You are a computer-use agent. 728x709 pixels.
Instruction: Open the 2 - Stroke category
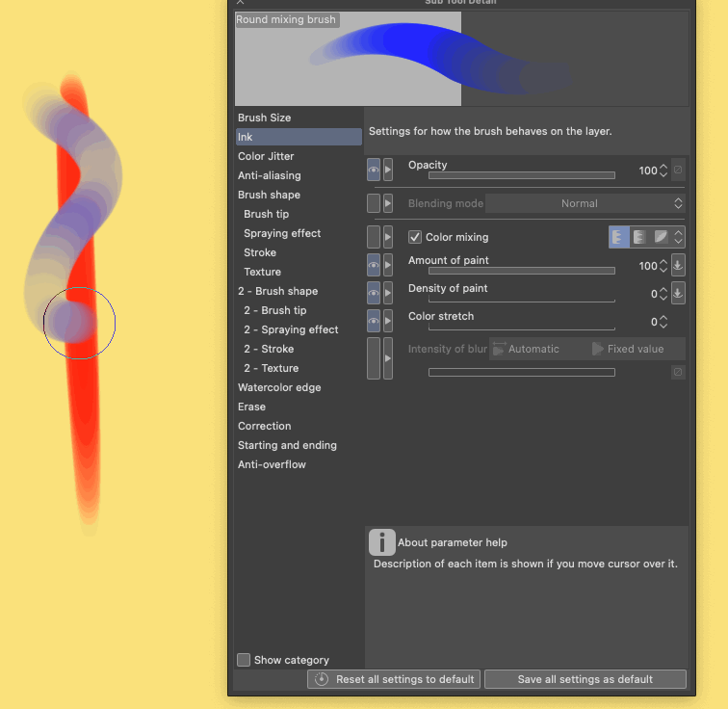pos(299,349)
